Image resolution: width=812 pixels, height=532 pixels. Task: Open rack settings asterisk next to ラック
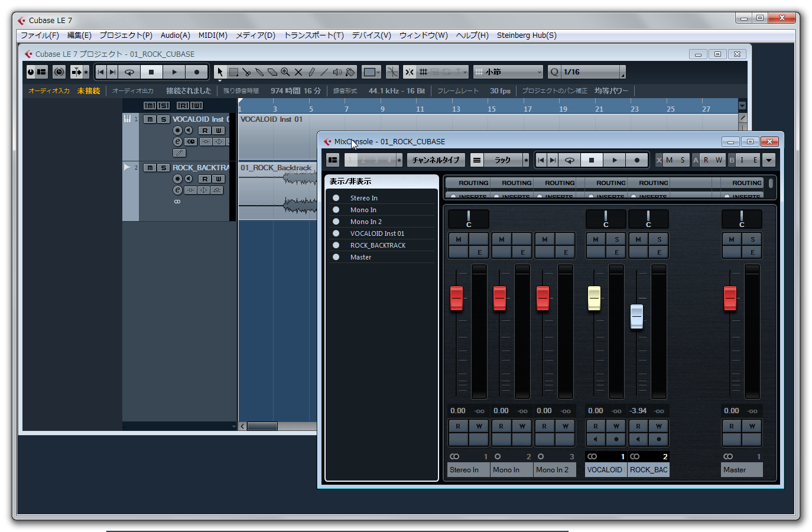(x=526, y=160)
